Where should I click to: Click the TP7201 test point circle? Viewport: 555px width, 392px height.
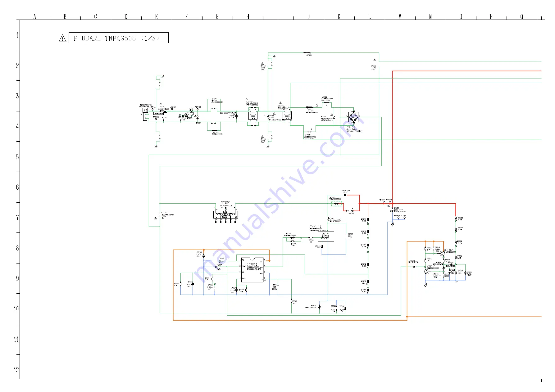point(384,202)
